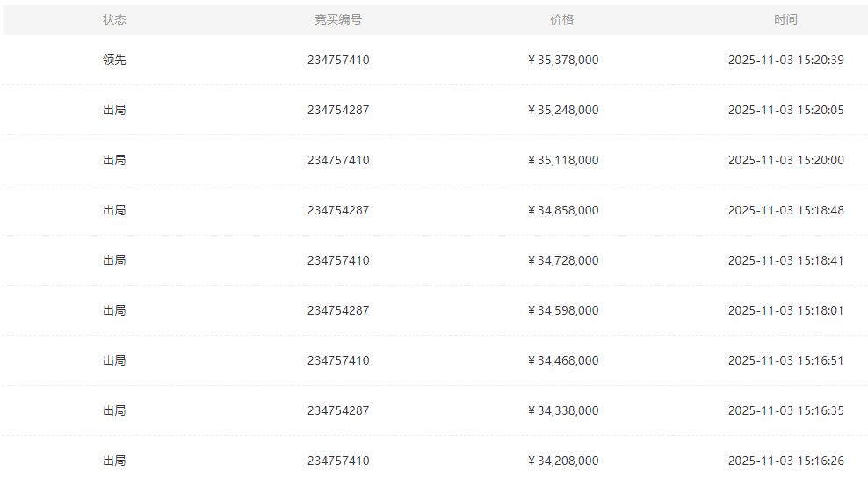Select the time 2025-11-03 15:20:05
The height and width of the screenshot is (486, 868).
pos(785,111)
